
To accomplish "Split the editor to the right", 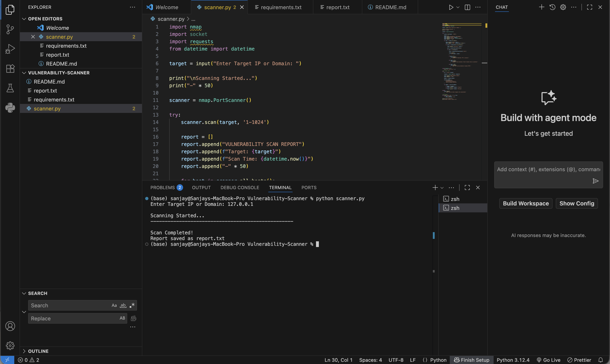I will (467, 7).
